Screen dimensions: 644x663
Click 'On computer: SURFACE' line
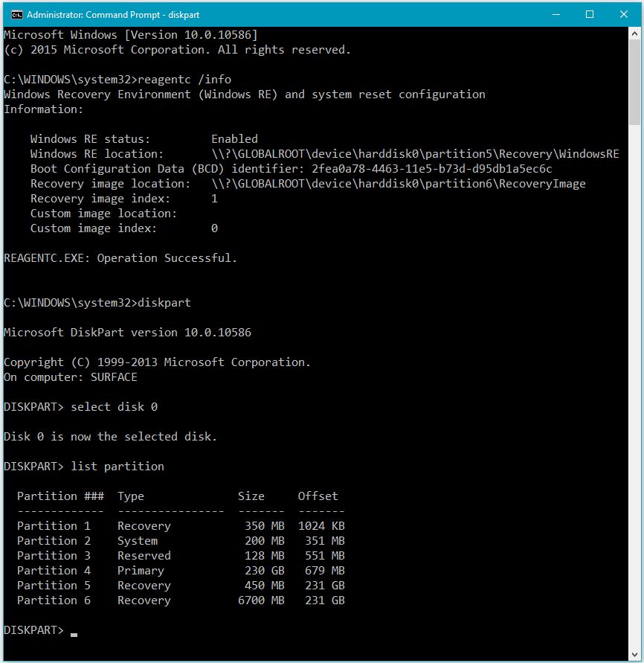point(71,377)
